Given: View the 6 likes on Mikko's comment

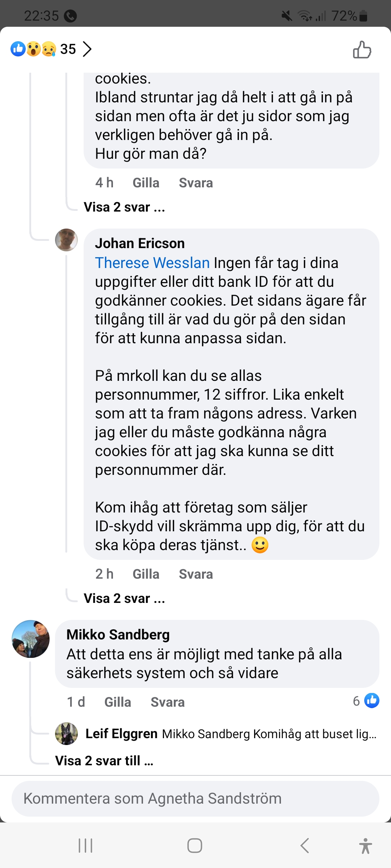Looking at the screenshot, I should 366,701.
